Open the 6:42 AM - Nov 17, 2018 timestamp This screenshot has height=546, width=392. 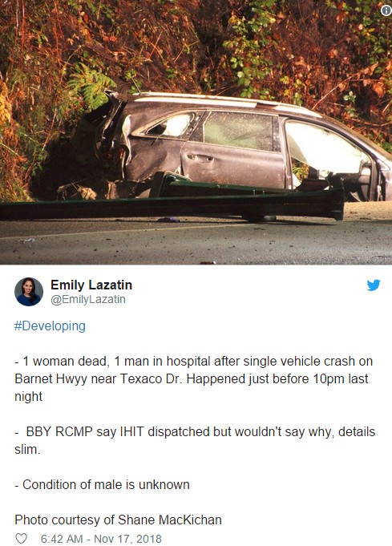[x=101, y=539]
